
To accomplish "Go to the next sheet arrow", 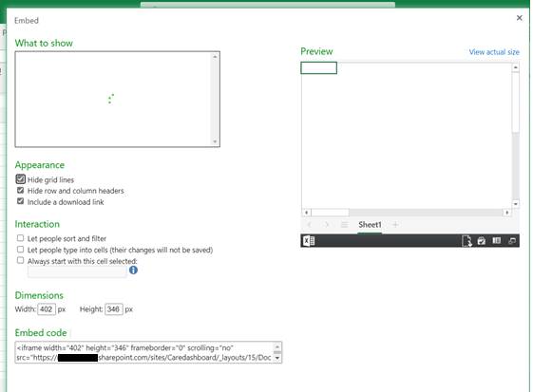I will coord(327,225).
